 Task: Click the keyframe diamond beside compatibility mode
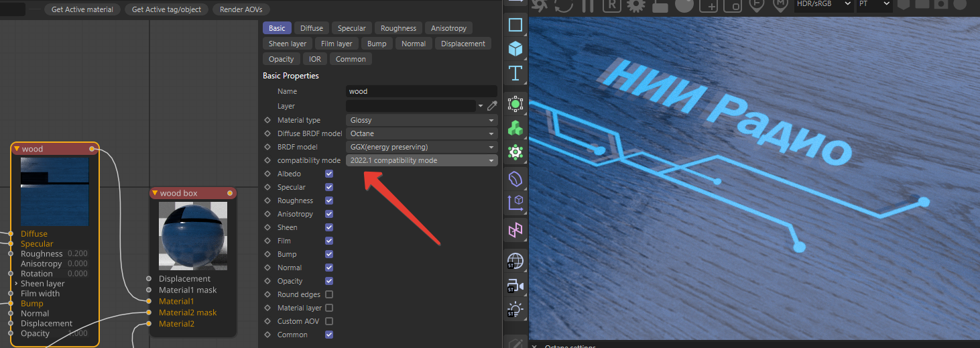[x=267, y=160]
